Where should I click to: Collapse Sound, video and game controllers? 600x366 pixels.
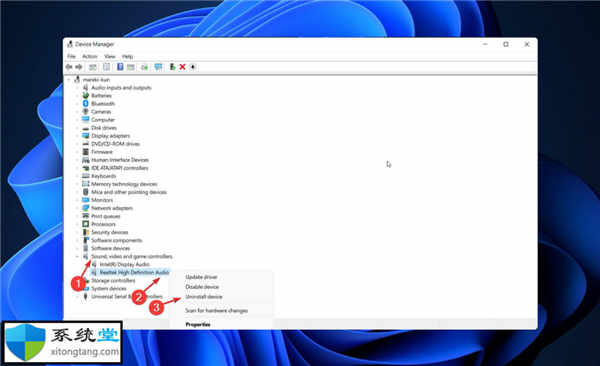[x=77, y=256]
